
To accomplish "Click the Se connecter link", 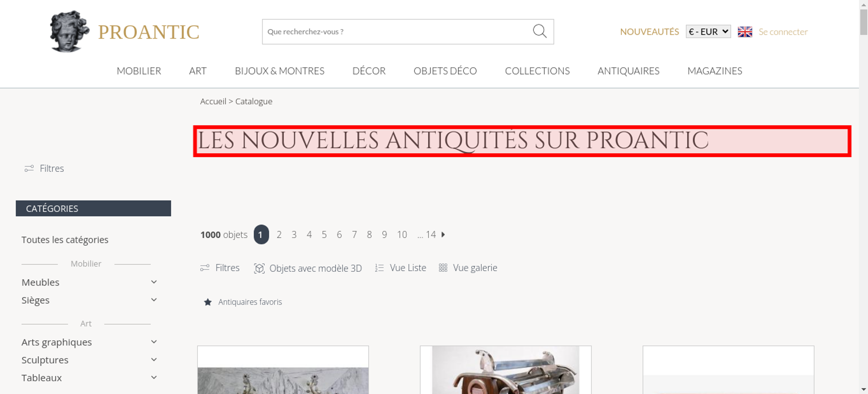I will click(783, 32).
